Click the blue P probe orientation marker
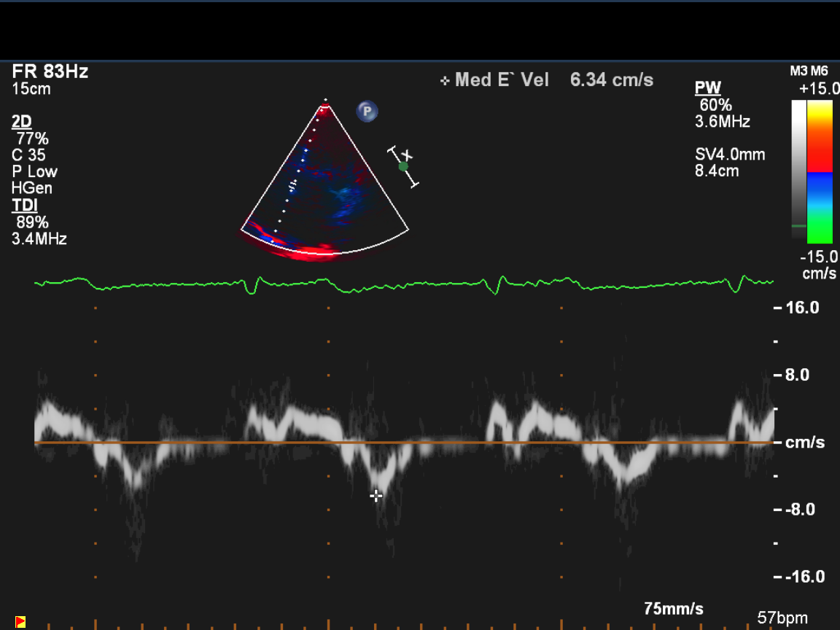Screen dimensions: 840x630 (367, 112)
